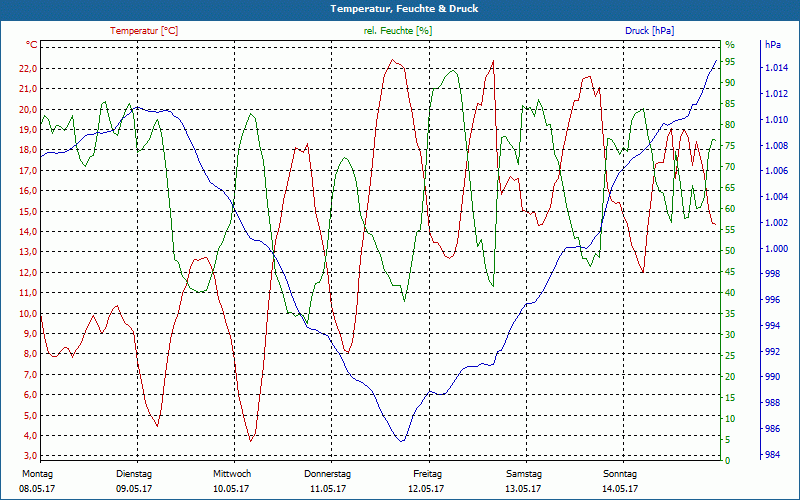Screen dimensions: 800x500
Task: Click the 'Samstag' day label
Action: (524, 474)
